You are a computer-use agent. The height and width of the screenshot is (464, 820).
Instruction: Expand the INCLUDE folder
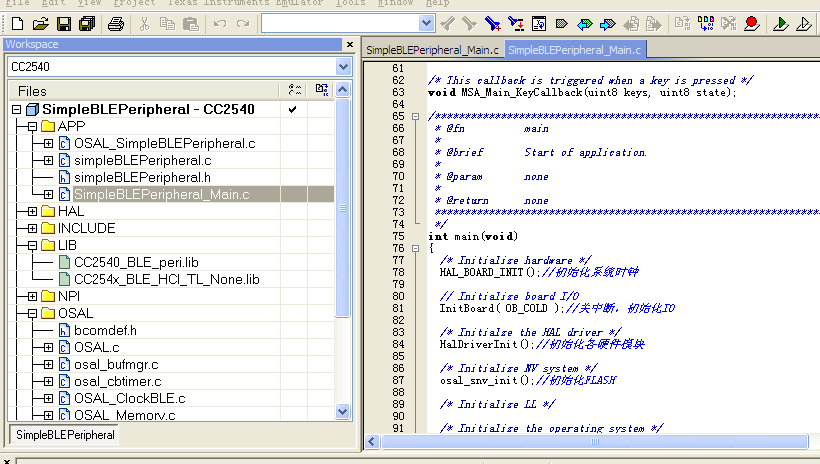point(32,229)
